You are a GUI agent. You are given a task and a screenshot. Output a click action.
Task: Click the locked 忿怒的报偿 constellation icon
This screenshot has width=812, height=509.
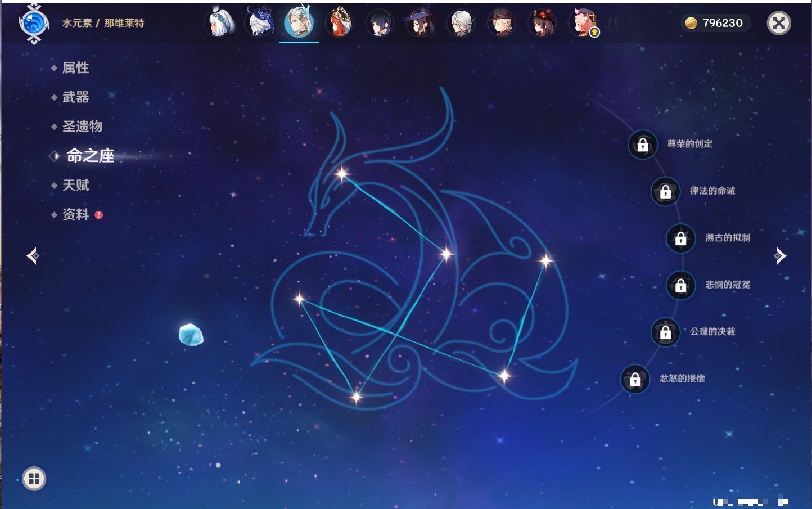[x=635, y=379]
